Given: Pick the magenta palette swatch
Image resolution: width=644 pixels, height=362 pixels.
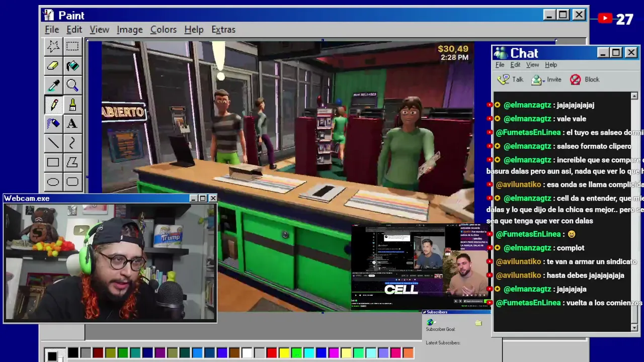Looking at the screenshot, I should point(334,353).
